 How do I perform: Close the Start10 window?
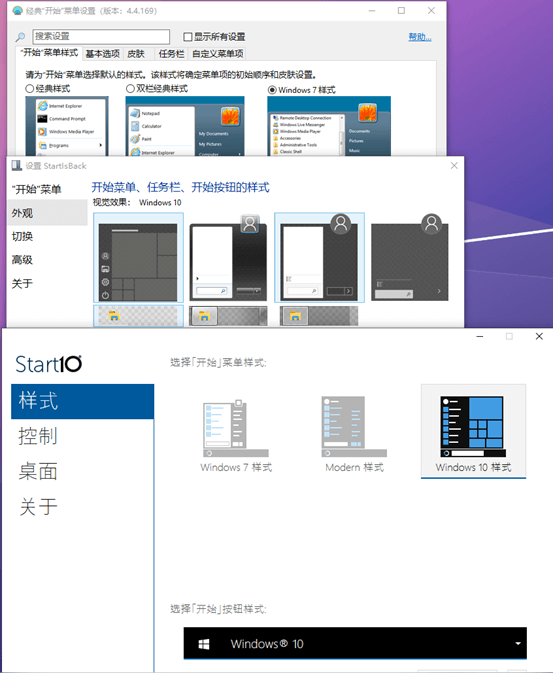pyautogui.click(x=539, y=336)
